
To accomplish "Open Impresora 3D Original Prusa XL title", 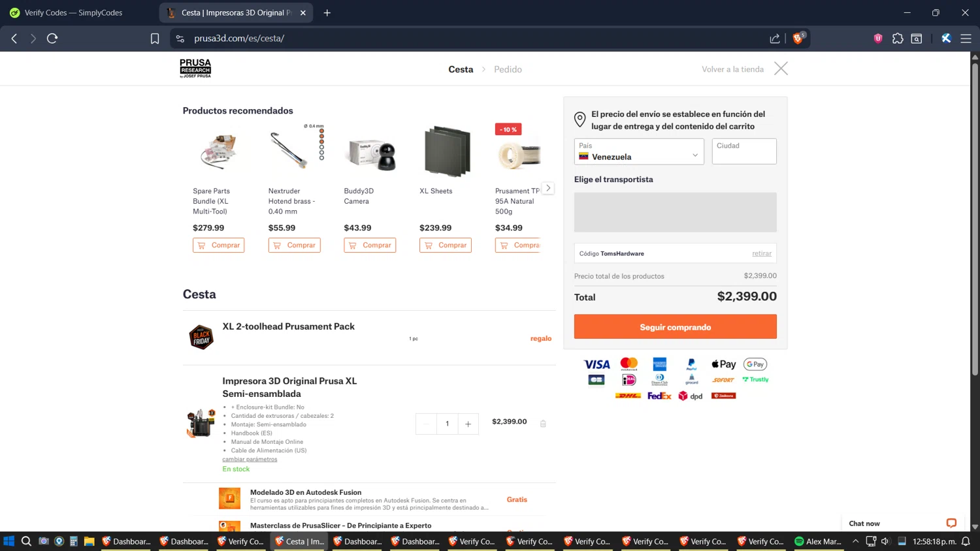I will point(289,387).
